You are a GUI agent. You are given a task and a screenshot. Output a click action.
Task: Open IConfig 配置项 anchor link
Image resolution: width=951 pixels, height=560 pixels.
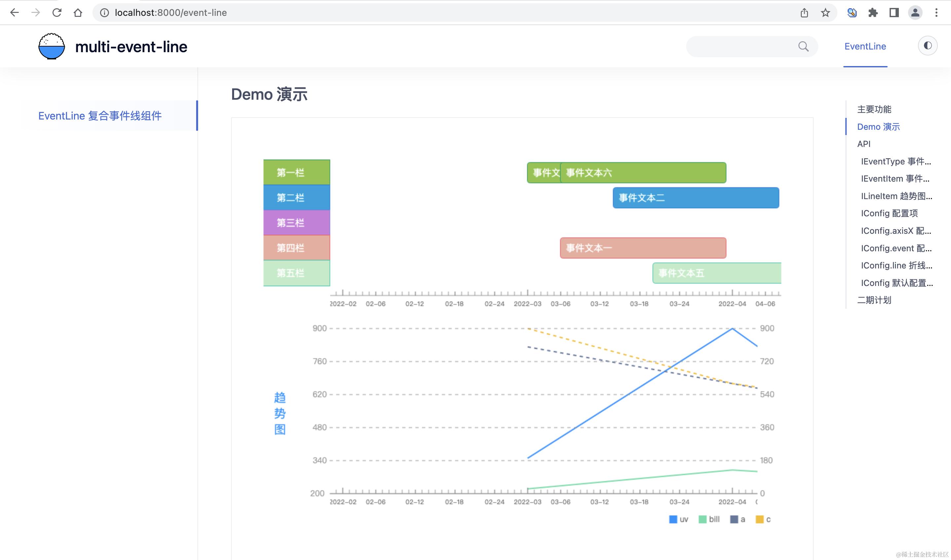click(x=890, y=213)
